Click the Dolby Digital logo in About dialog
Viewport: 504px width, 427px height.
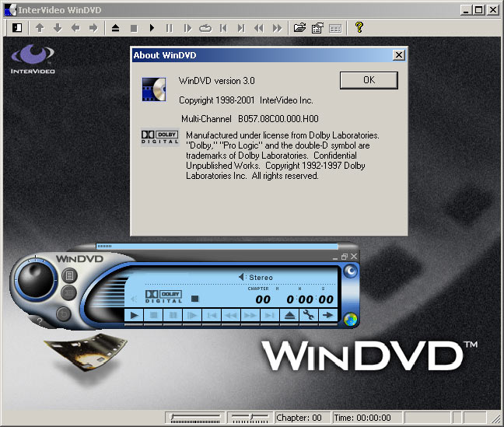point(159,138)
